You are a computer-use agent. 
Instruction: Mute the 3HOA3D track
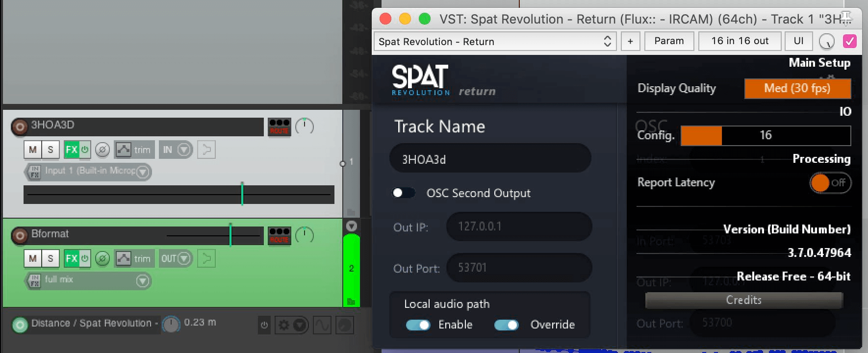point(32,150)
